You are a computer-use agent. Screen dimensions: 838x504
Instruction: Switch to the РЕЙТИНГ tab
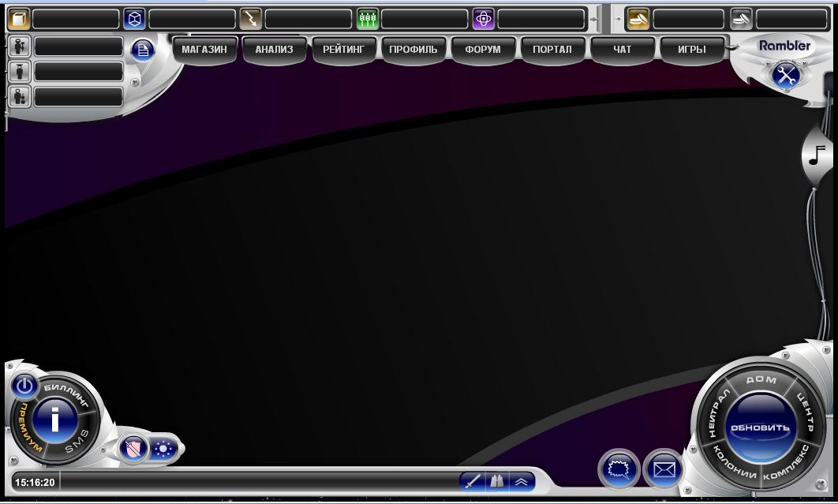(344, 50)
